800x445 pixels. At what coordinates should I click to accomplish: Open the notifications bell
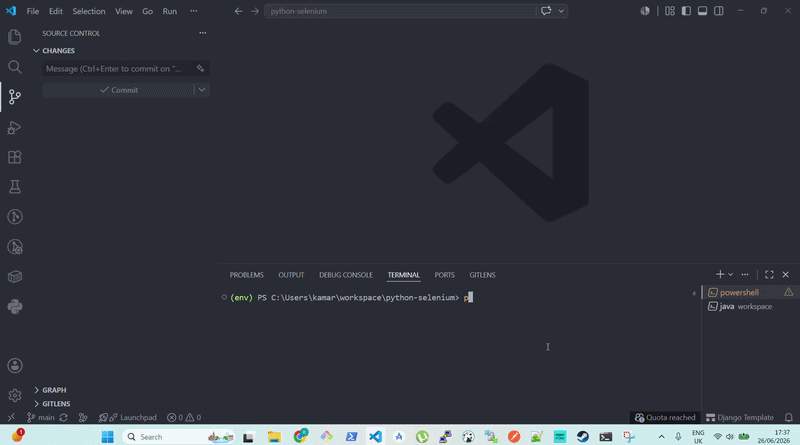pos(788,417)
